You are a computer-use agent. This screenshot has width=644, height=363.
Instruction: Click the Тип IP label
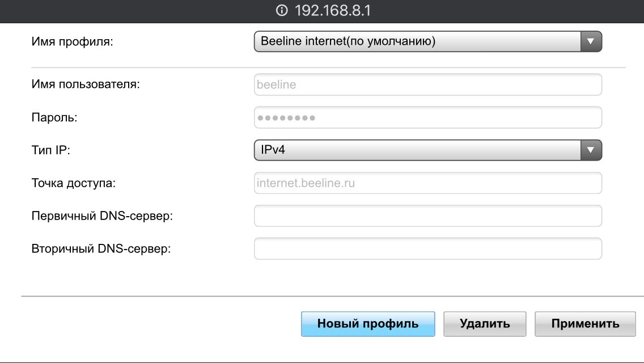pyautogui.click(x=50, y=150)
